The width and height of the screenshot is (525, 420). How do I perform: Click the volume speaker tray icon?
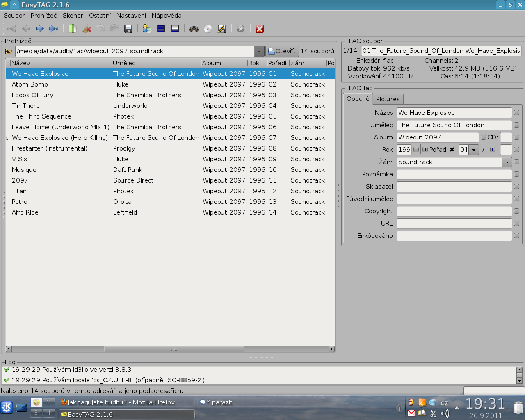click(x=445, y=413)
